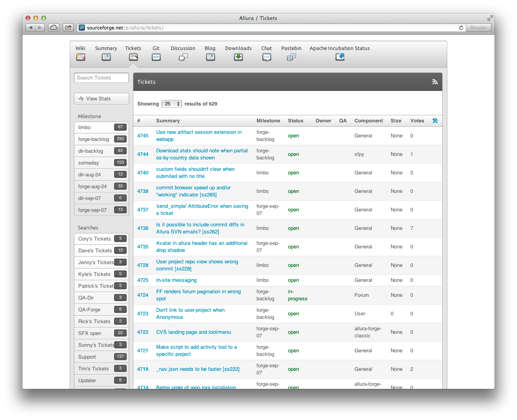Click the Milestone column header
The width and height of the screenshot is (517, 420).
[x=268, y=121]
